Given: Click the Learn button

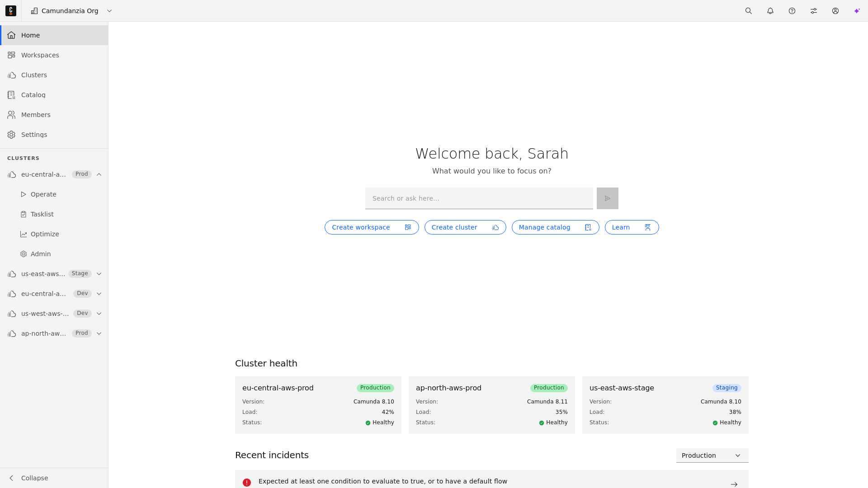Looking at the screenshot, I should click(x=632, y=227).
